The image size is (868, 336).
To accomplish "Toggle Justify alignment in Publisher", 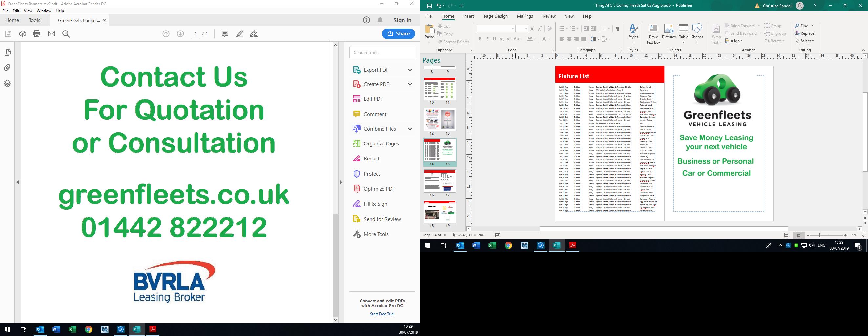I will click(x=584, y=39).
